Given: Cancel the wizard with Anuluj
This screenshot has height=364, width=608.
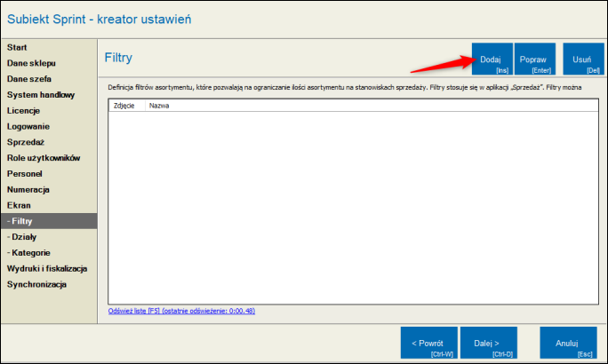Looking at the screenshot, I should coord(568,343).
